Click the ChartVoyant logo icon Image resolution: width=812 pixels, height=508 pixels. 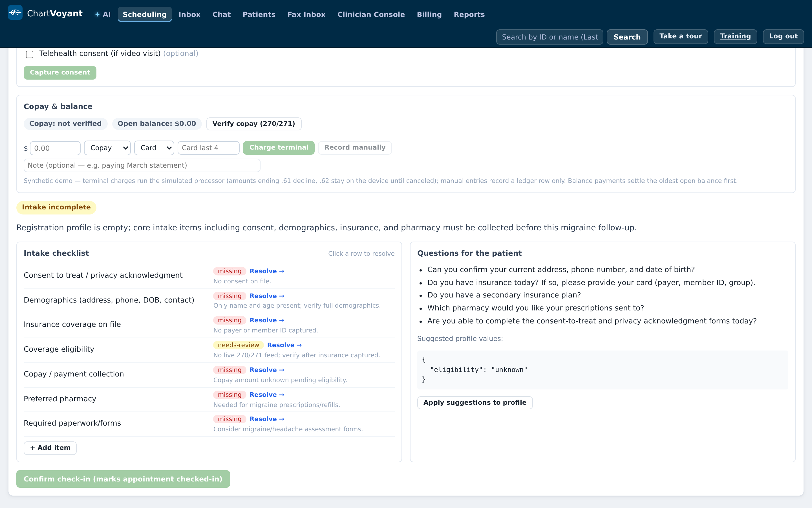[15, 13]
